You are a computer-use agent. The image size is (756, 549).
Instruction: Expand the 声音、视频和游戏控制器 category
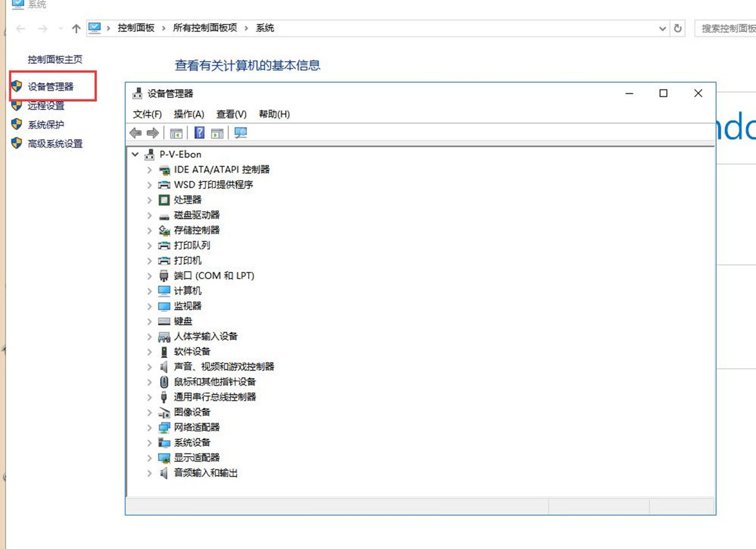click(x=149, y=367)
